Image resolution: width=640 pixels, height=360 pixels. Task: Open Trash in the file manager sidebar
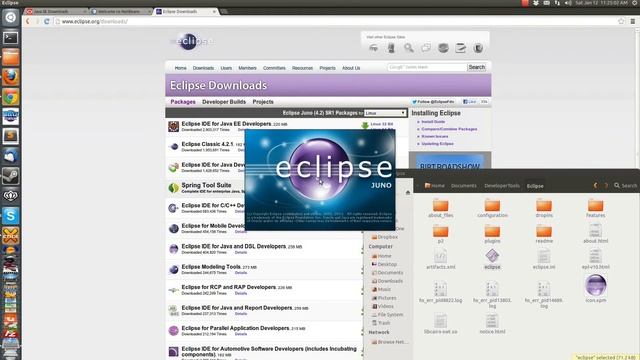[x=380, y=323]
